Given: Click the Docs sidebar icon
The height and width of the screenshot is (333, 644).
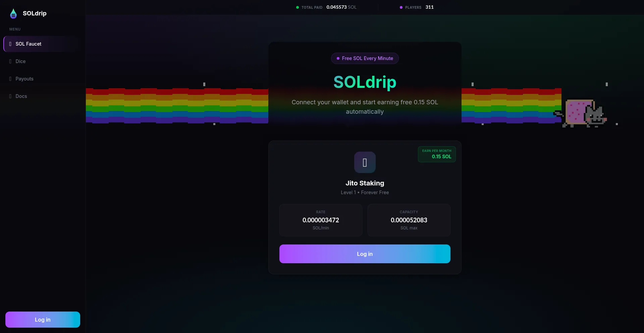Looking at the screenshot, I should click(10, 96).
